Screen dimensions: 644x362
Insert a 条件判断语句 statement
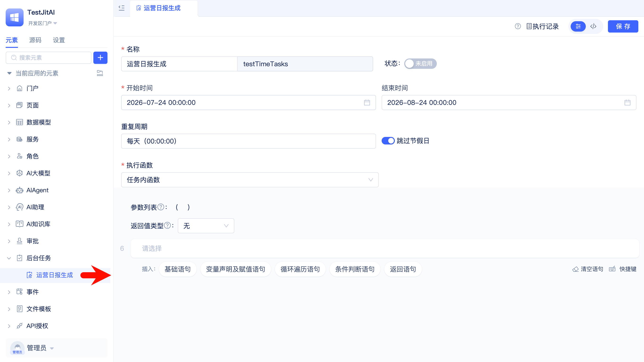pyautogui.click(x=355, y=269)
